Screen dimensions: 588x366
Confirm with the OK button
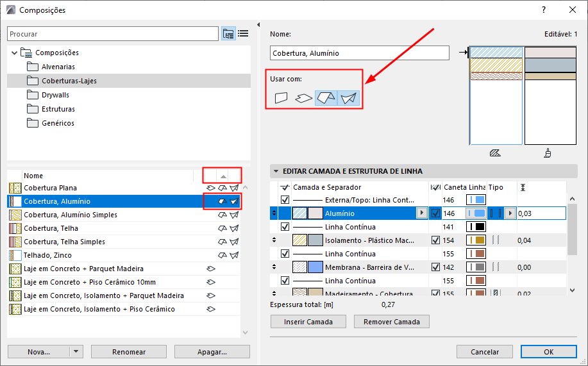click(549, 352)
